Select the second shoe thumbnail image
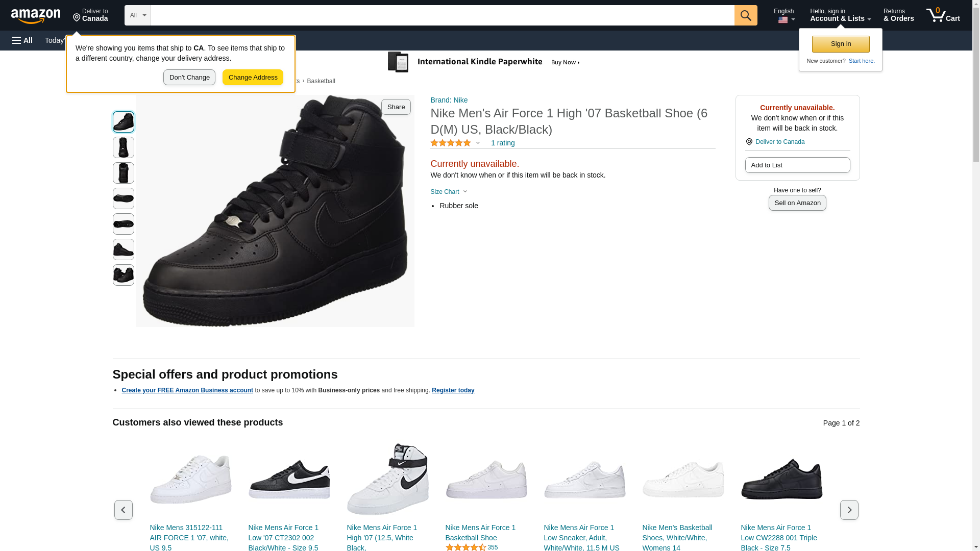 (x=124, y=147)
